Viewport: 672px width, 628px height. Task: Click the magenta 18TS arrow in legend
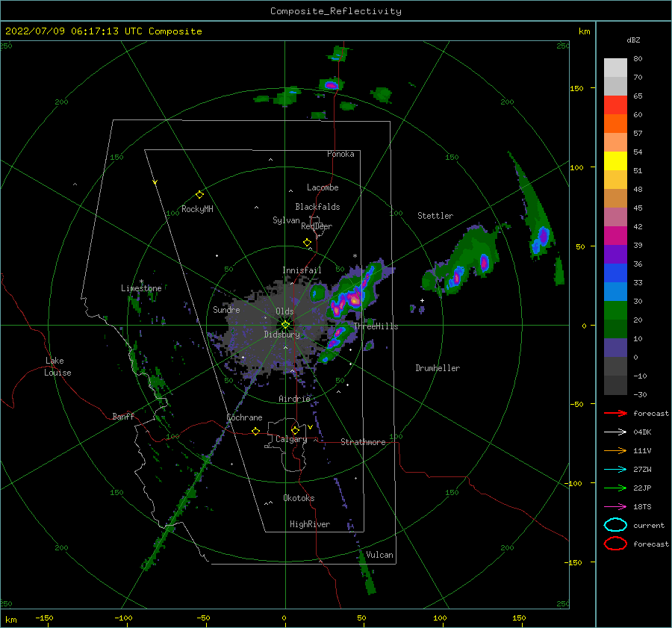coord(615,507)
